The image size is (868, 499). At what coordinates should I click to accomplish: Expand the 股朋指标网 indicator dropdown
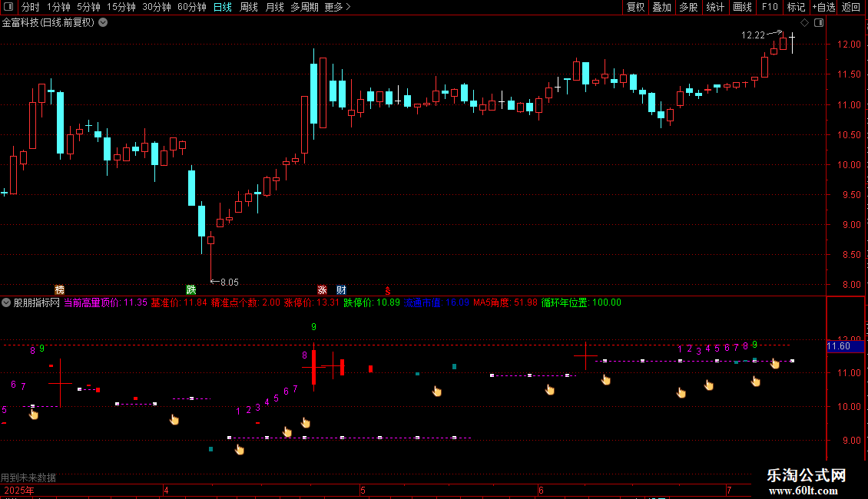coord(6,302)
